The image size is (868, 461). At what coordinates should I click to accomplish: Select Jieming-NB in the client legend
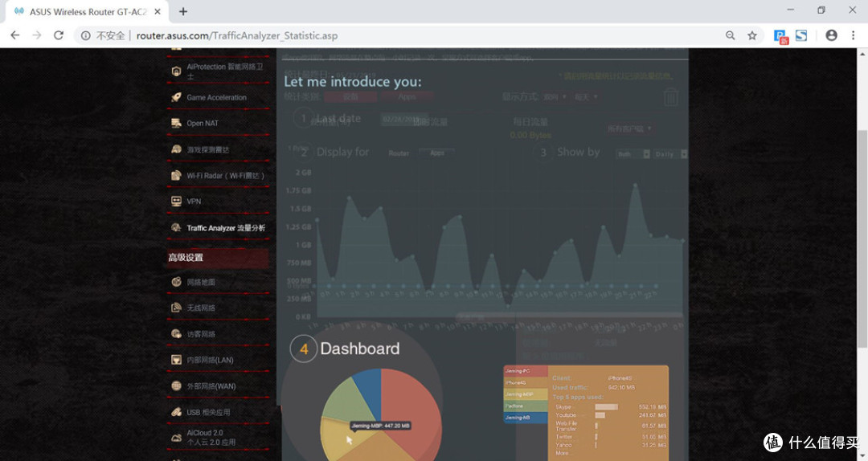pos(526,418)
